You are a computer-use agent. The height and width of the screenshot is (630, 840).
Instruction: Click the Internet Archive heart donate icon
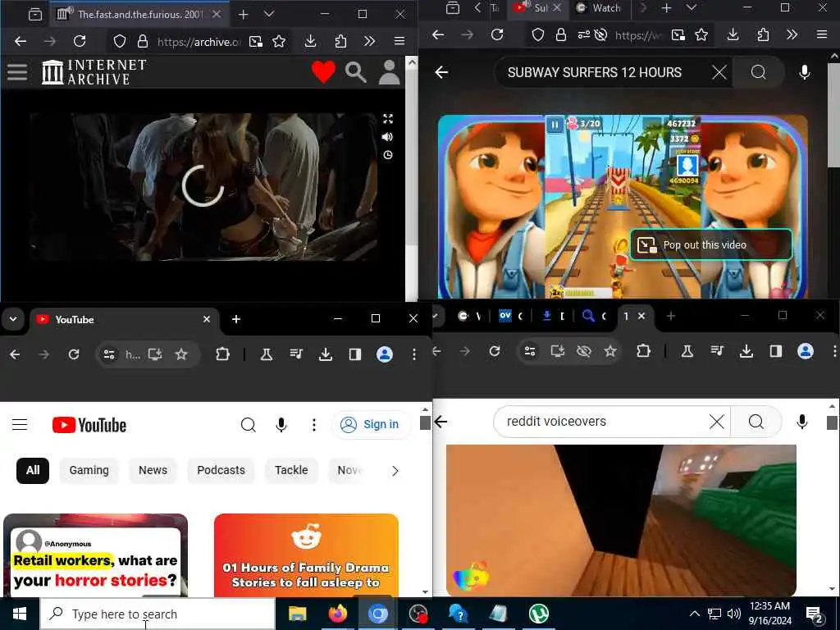pyautogui.click(x=323, y=72)
